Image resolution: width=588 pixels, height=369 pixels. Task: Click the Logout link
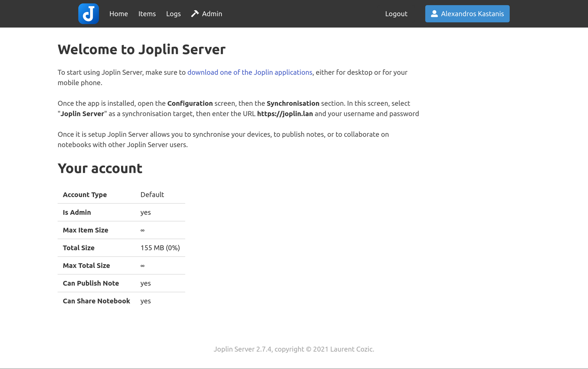coord(396,14)
